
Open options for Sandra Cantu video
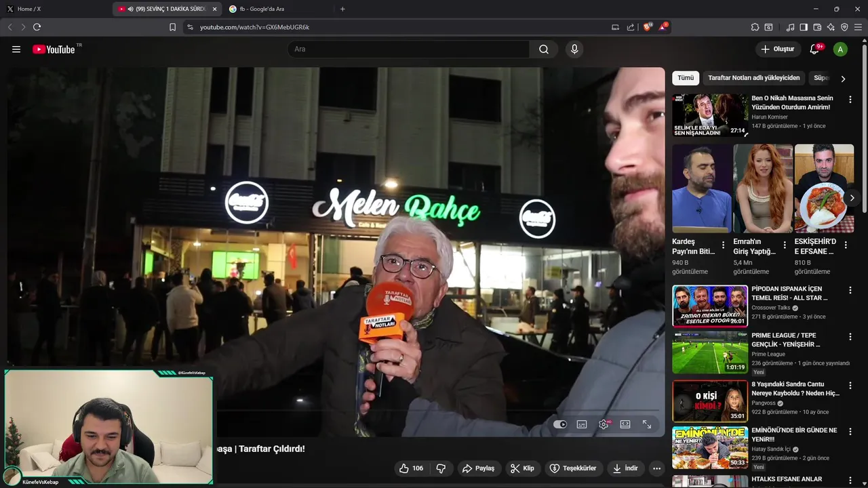click(850, 385)
